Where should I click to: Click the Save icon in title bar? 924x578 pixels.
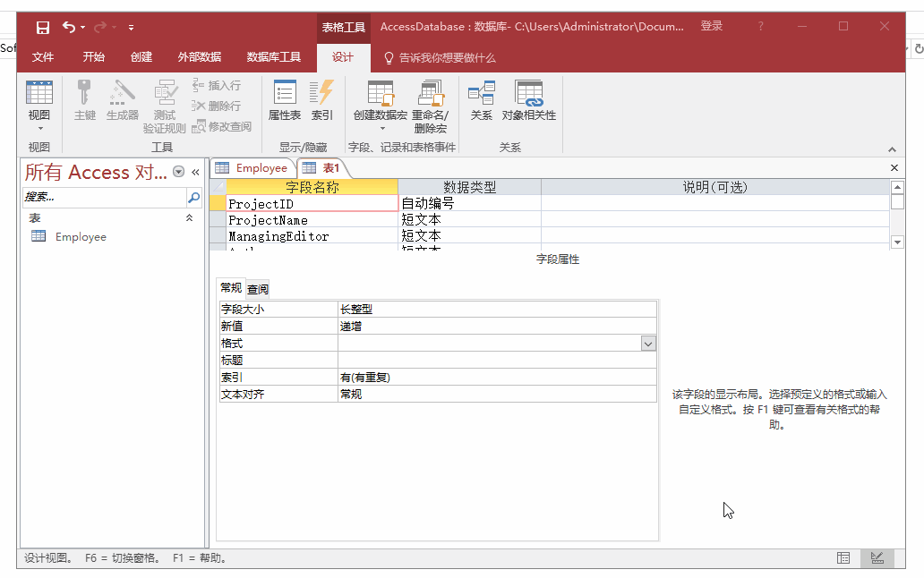tap(43, 27)
